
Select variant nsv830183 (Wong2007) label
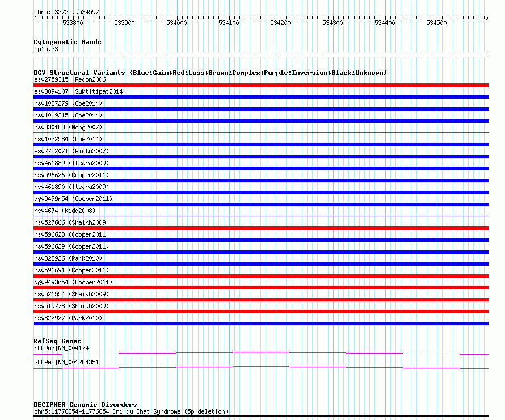click(x=68, y=127)
